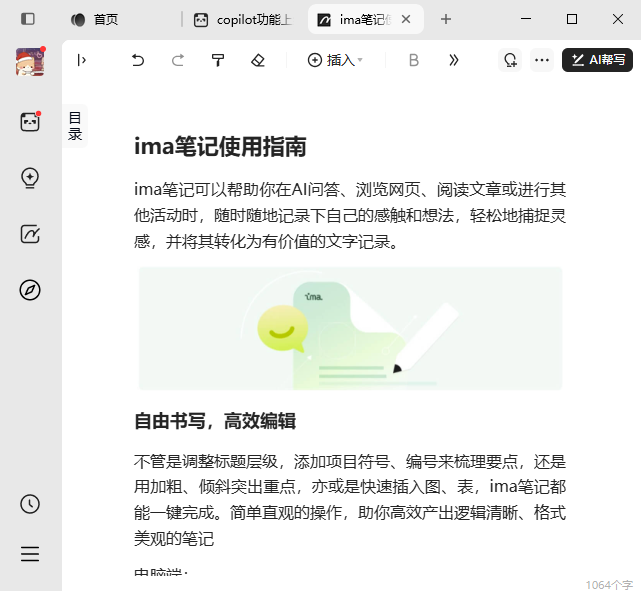Open the panda knowledge base icon
641x591 pixels.
point(30,122)
